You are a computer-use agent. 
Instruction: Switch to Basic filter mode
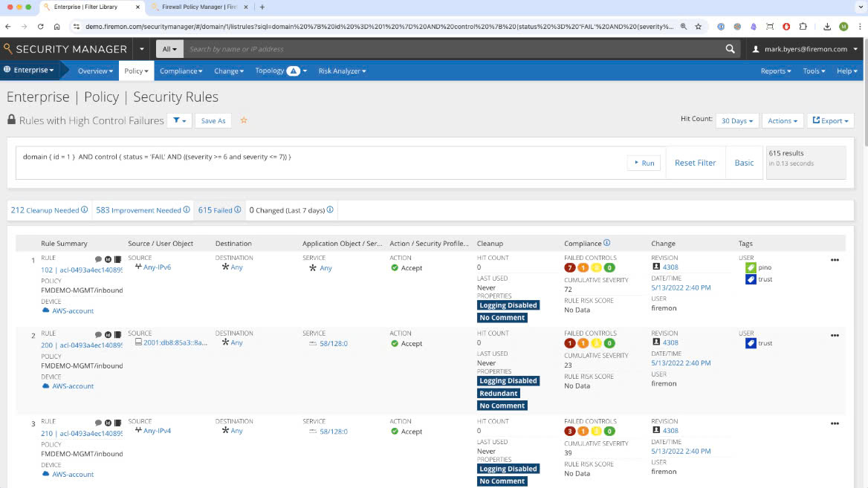point(744,163)
